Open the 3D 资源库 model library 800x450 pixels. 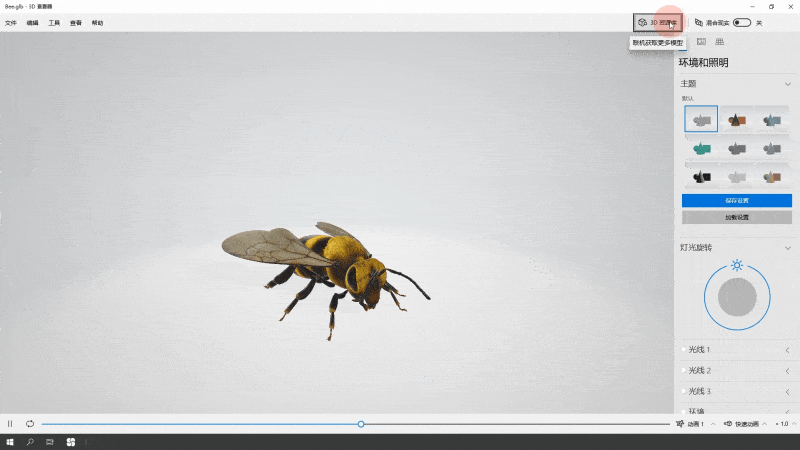658,22
